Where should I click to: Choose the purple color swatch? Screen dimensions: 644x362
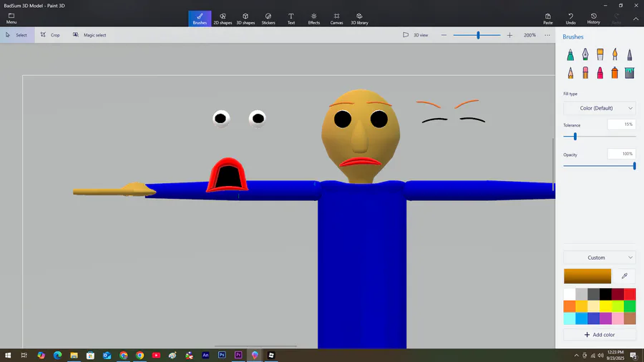[606, 318]
